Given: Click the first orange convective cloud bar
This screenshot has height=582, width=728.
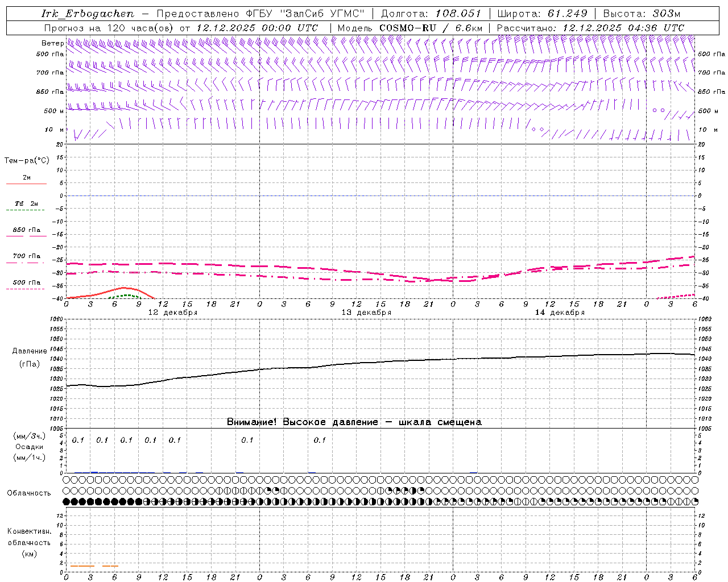Looking at the screenshot, I should click(82, 566).
